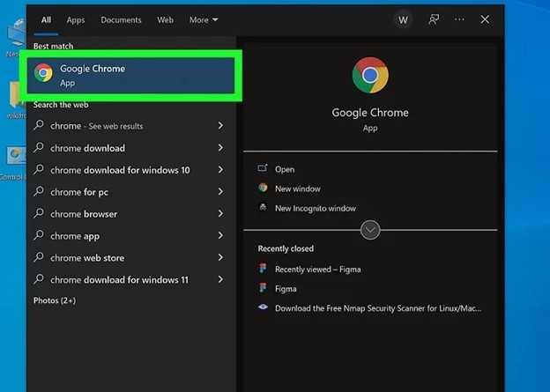Expand arrow beside chrome web store
Image resolution: width=550 pixels, height=392 pixels.
[220, 258]
